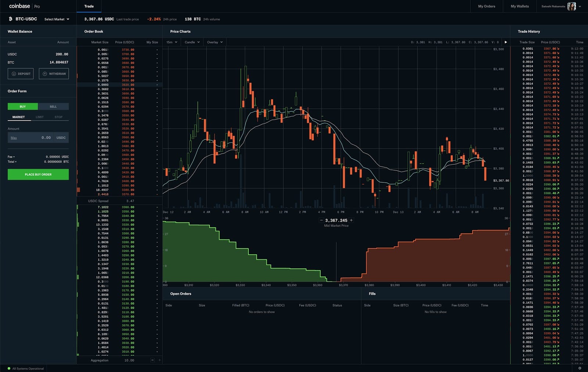588x372 pixels.
Task: Click the Bitcoin icon beside BTC-USDC
Action: 11,19
